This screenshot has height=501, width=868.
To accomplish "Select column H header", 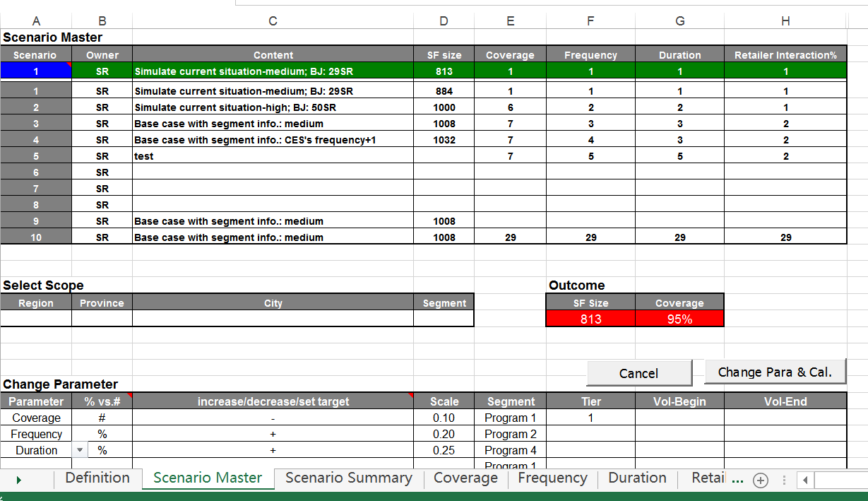I will point(785,21).
